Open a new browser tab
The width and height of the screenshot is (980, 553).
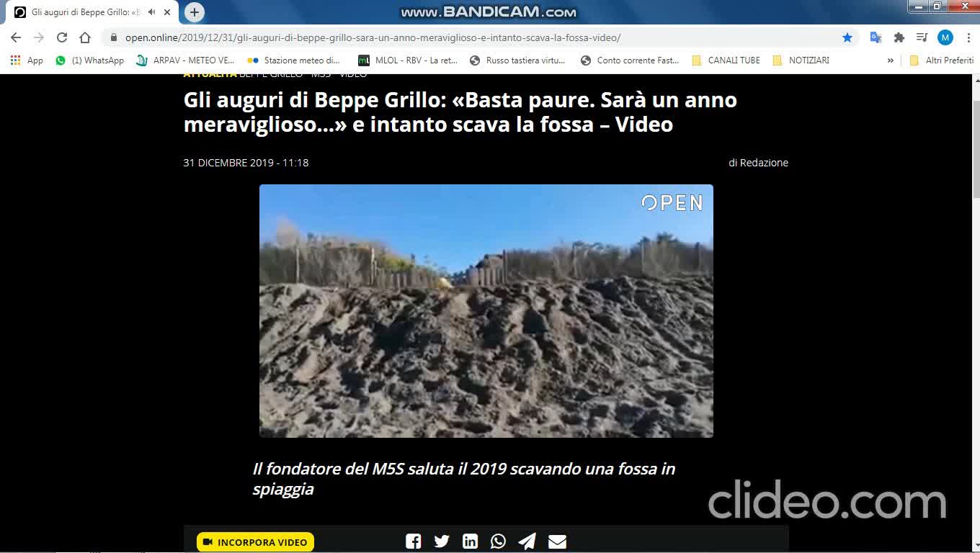click(x=194, y=12)
